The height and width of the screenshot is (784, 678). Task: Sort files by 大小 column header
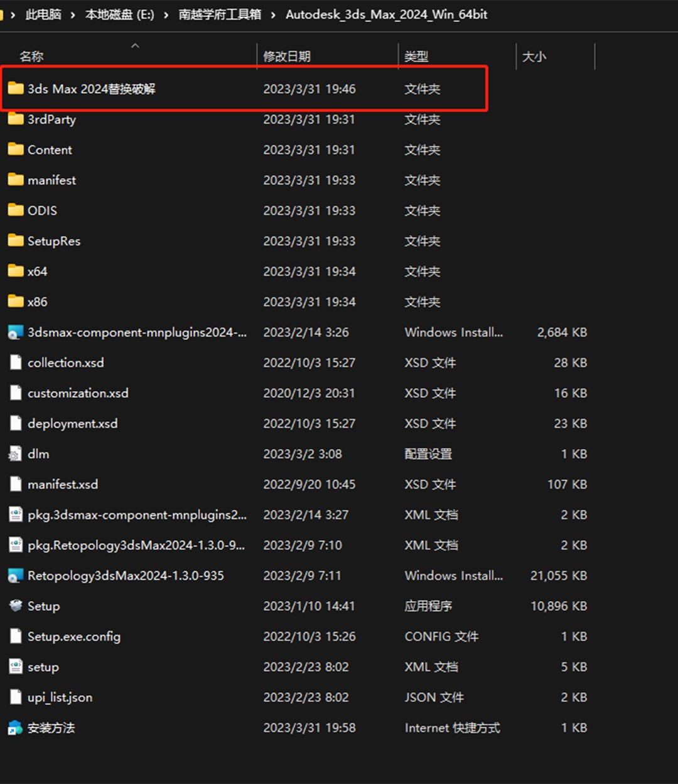tap(534, 57)
